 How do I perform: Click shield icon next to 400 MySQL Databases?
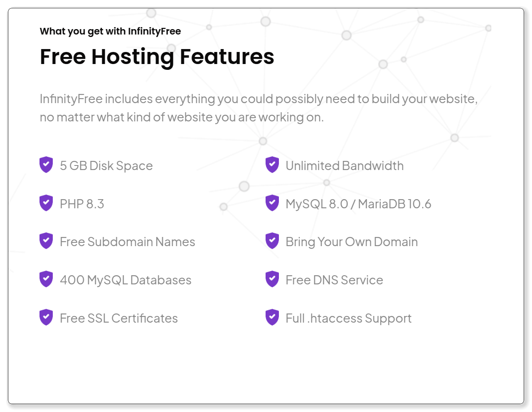tap(46, 279)
